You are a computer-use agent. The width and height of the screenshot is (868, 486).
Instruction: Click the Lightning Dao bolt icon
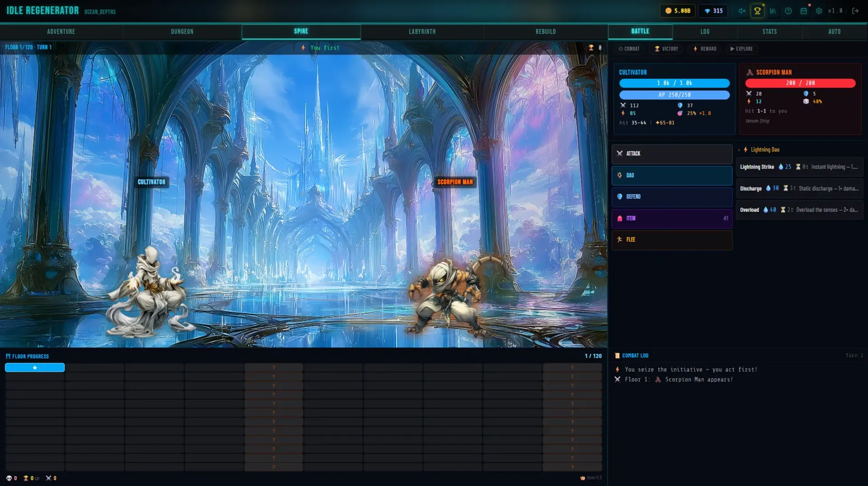745,150
